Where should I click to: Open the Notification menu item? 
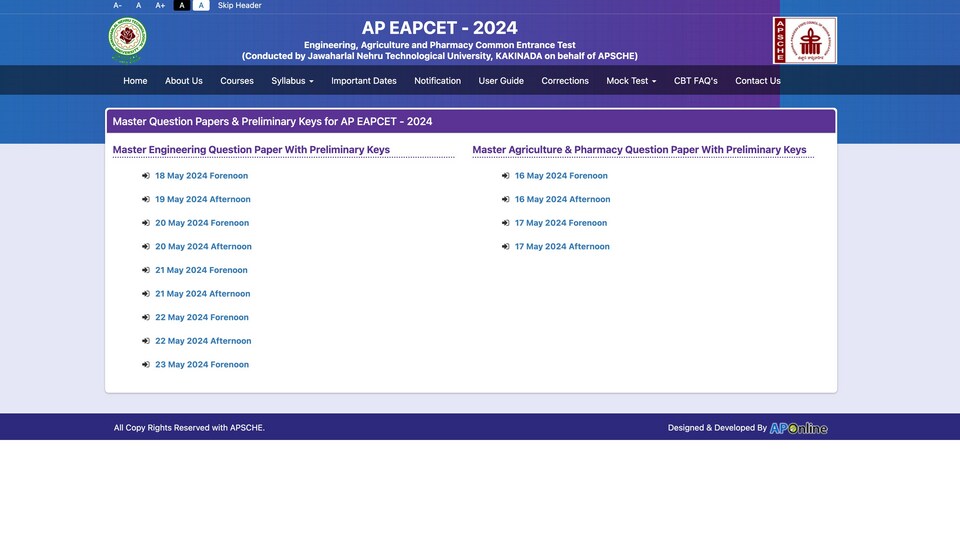coord(437,81)
